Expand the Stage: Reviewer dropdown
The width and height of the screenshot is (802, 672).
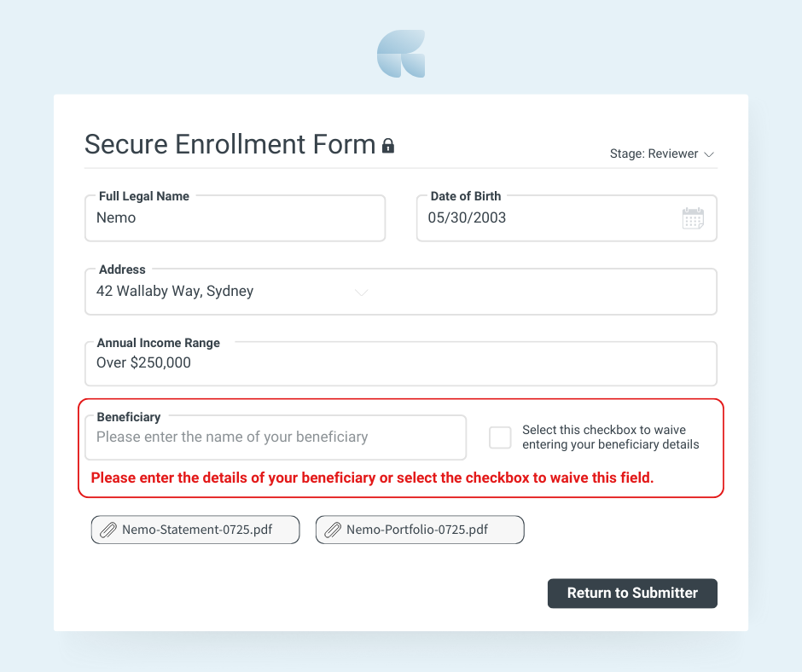(x=662, y=154)
